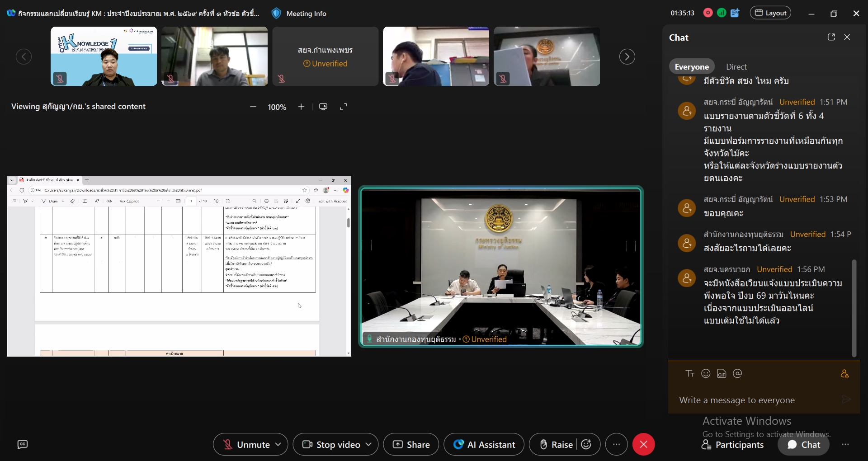
Task: Switch to the Direct chat tab
Action: click(736, 67)
